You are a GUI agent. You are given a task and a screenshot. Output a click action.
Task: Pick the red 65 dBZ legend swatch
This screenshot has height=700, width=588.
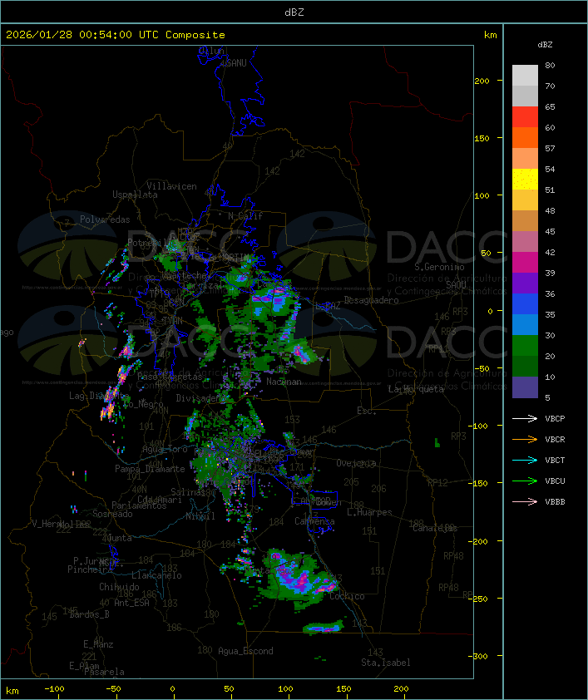525,117
